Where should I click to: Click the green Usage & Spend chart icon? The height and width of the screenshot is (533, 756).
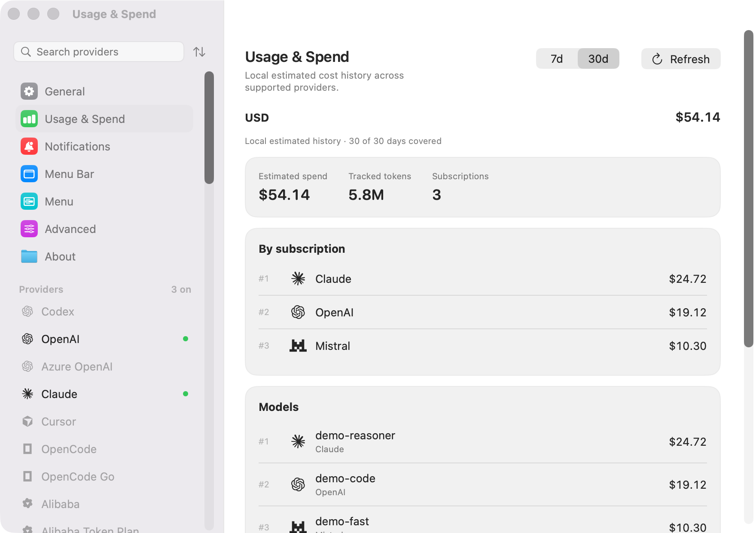tap(29, 119)
